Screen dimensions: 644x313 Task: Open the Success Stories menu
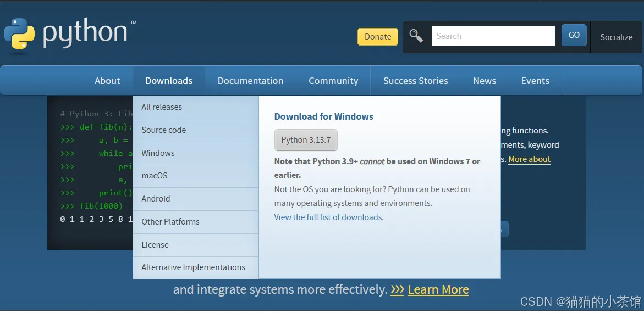416,81
